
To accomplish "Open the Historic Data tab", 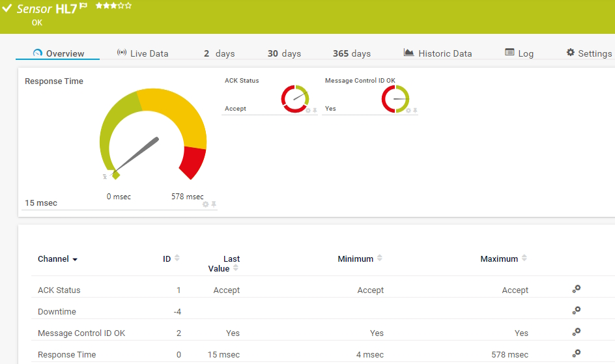I will tap(437, 53).
